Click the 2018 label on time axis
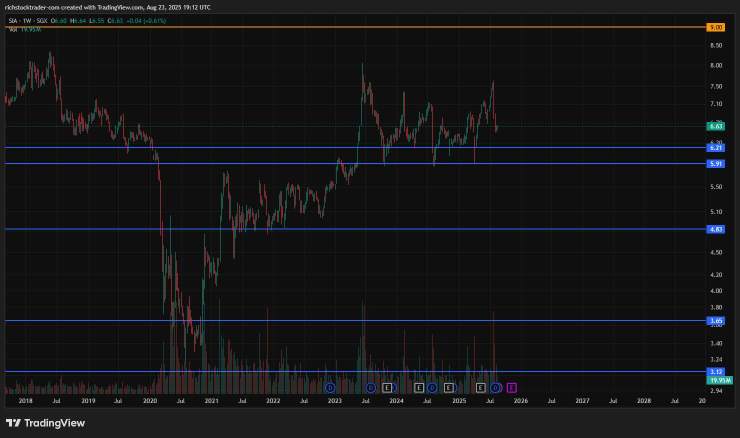Screen dimensions: 740x438 pyautogui.click(x=25, y=401)
